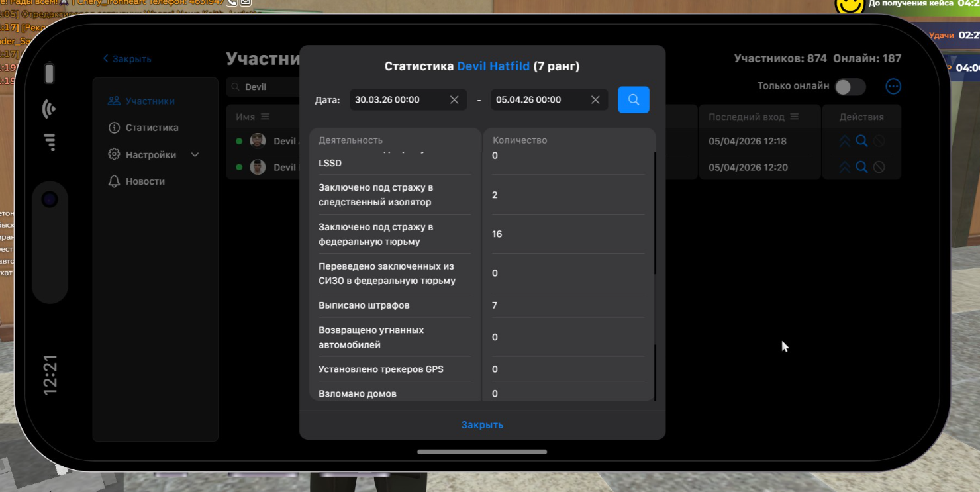Click the start date input 30.03.26 00:00
The image size is (980, 492).
tap(397, 100)
